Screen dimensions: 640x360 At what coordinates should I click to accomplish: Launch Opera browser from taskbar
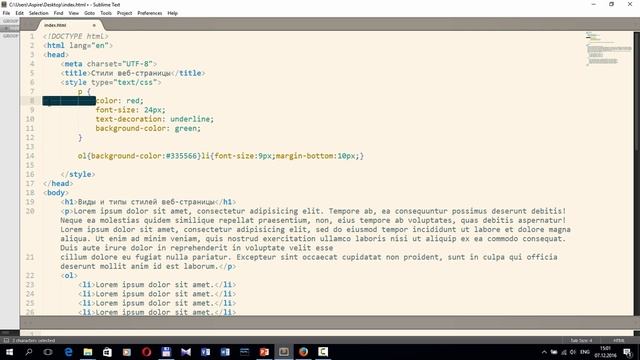pyautogui.click(x=147, y=352)
